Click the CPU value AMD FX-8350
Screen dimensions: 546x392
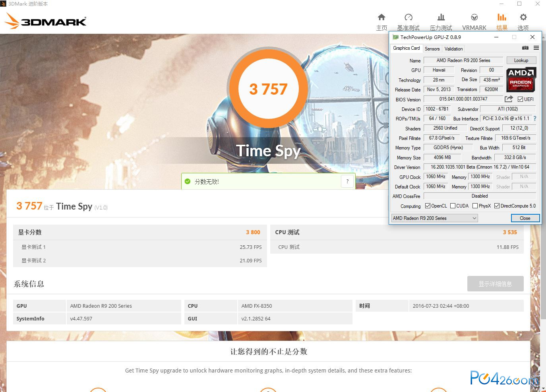click(257, 306)
